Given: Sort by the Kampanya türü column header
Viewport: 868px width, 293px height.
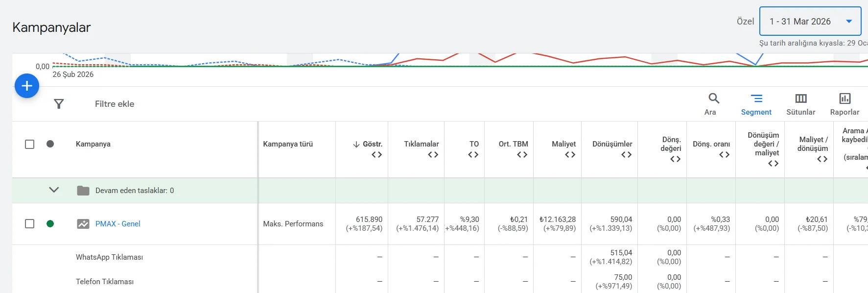Looking at the screenshot, I should 288,144.
